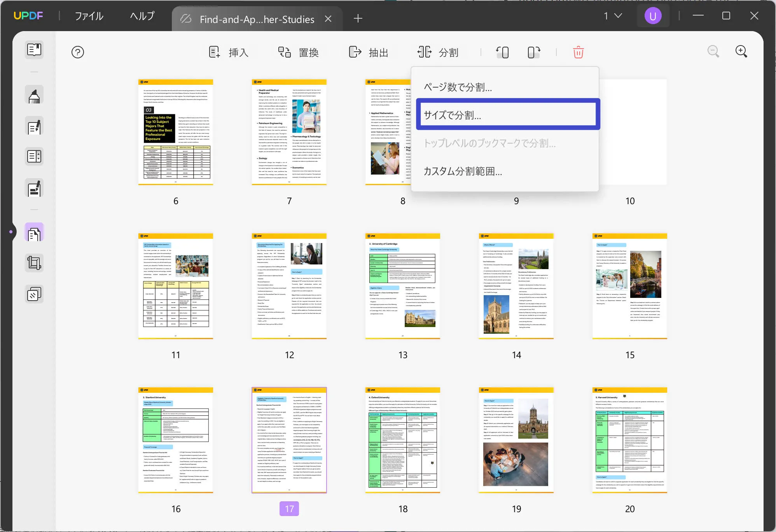Select page 14 thumbnail
The width and height of the screenshot is (776, 532).
coord(516,286)
